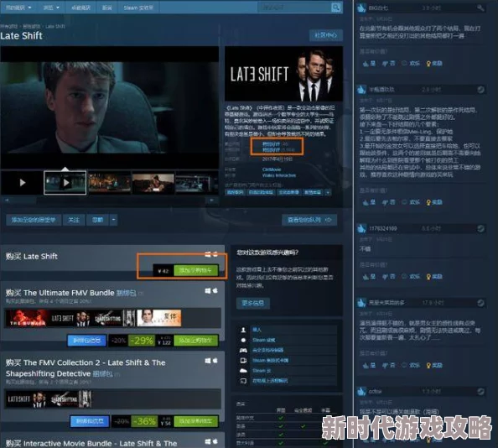Open the fifth screenshot thumbnail

197,182
